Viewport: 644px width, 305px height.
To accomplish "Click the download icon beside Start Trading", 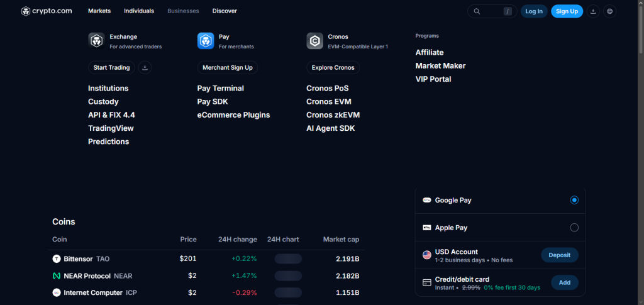I will tap(145, 68).
